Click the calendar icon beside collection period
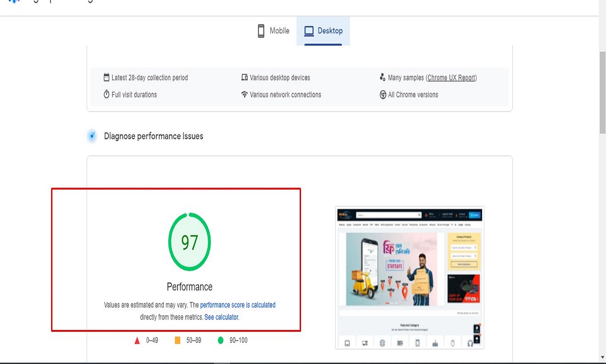The height and width of the screenshot is (364, 606). click(x=107, y=77)
